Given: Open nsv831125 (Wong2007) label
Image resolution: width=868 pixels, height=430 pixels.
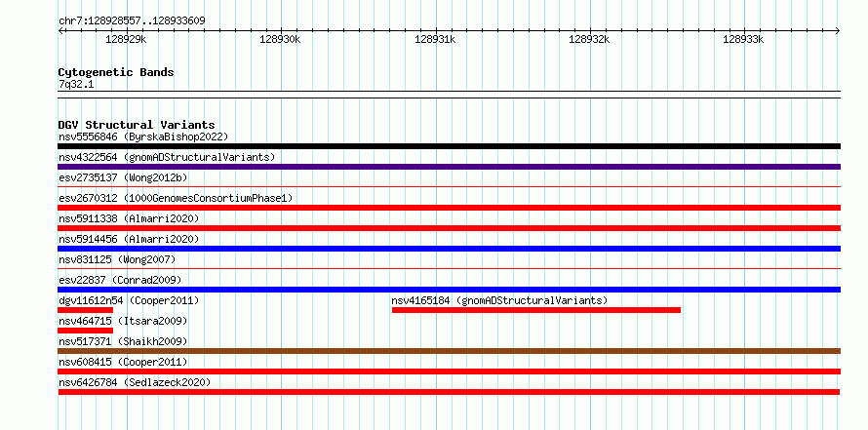Looking at the screenshot, I should [117, 259].
